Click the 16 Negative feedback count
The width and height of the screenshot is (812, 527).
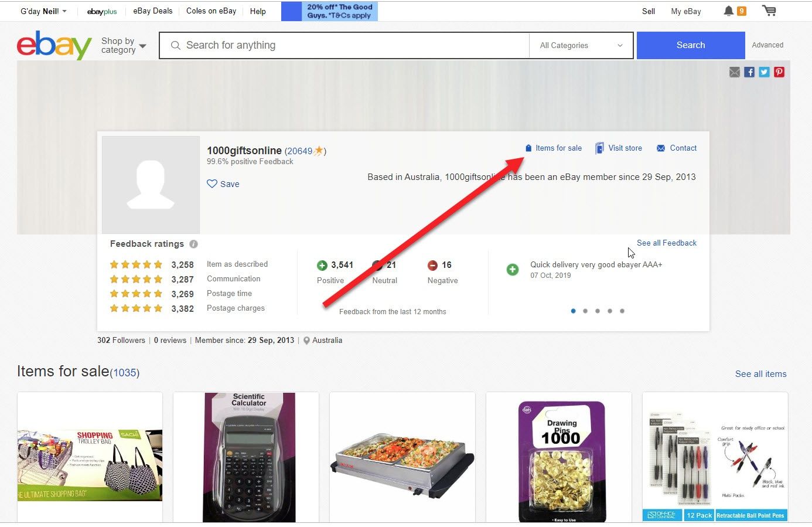[446, 265]
